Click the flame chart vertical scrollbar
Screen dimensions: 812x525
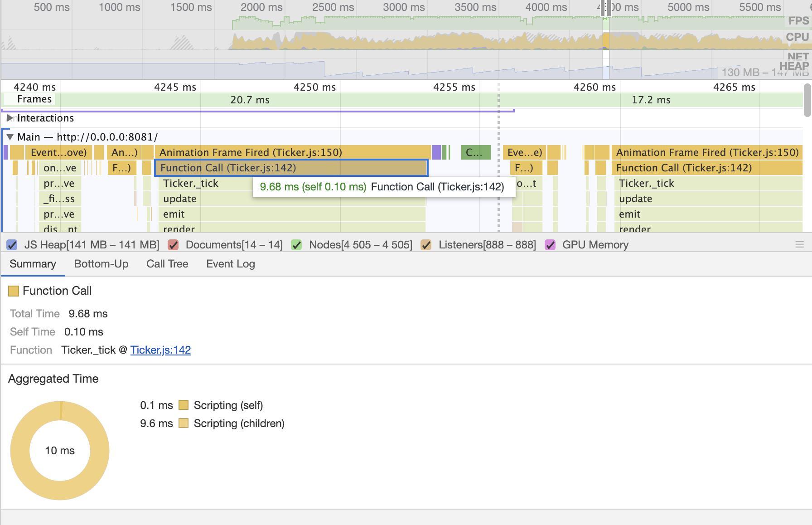click(x=807, y=101)
